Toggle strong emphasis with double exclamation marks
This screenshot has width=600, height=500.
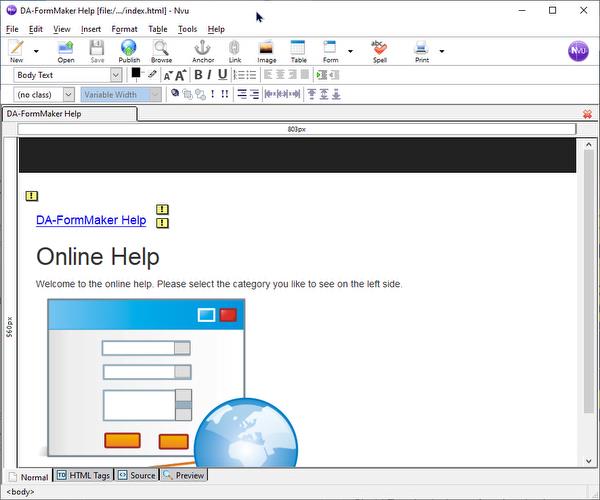[x=225, y=94]
